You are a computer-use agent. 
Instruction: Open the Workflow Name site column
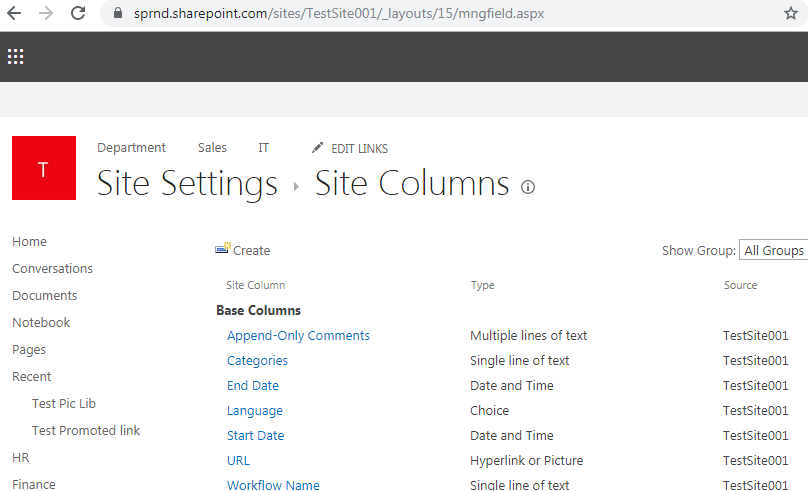coord(273,485)
